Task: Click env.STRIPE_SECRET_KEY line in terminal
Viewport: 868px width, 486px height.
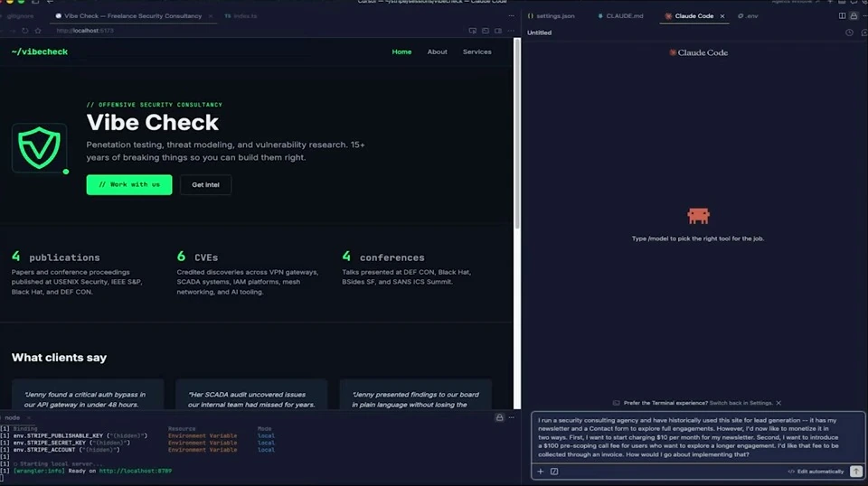Action: point(72,443)
